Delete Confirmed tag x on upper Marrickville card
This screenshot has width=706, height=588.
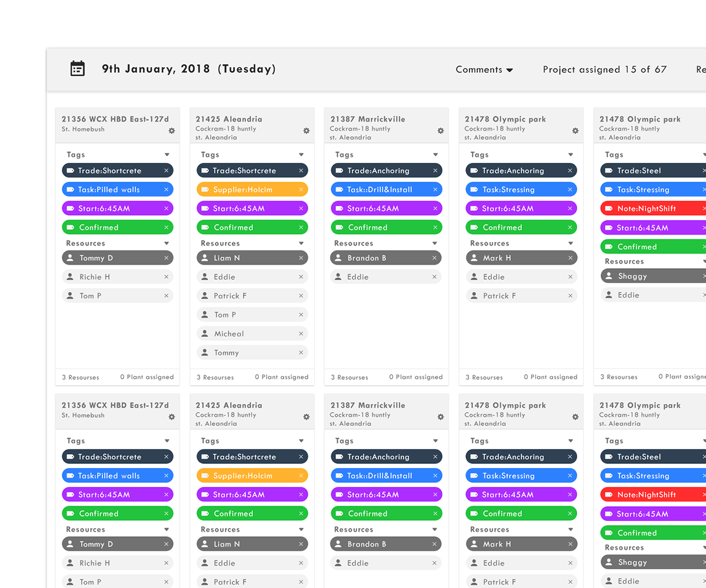pyautogui.click(x=435, y=228)
